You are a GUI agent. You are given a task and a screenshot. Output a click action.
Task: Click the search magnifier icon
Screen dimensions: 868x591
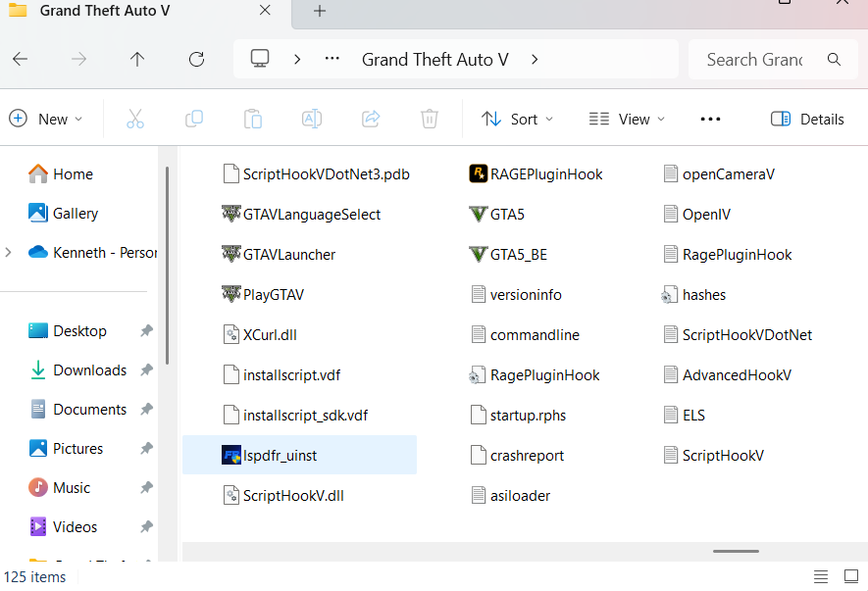834,59
